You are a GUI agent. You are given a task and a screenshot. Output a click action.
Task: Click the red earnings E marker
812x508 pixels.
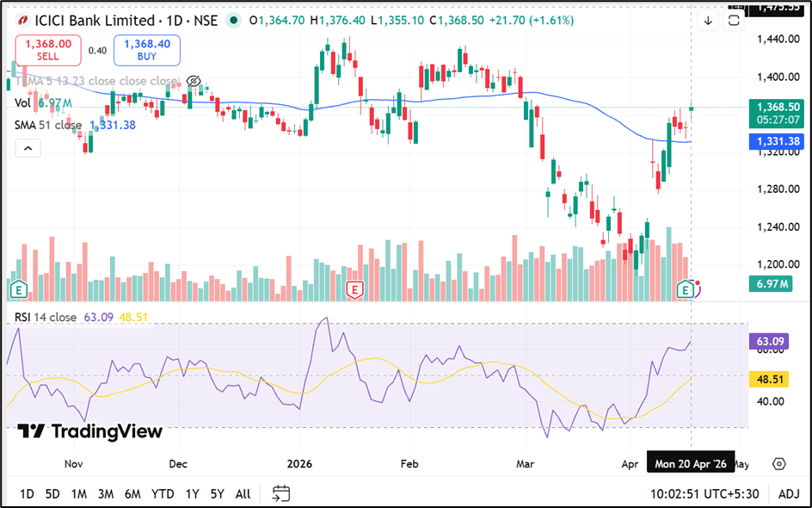coord(354,290)
